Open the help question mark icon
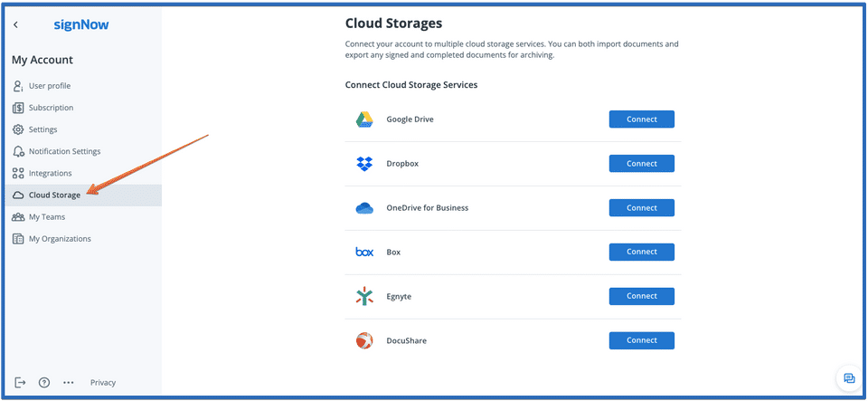This screenshot has width=868, height=401. point(43,383)
